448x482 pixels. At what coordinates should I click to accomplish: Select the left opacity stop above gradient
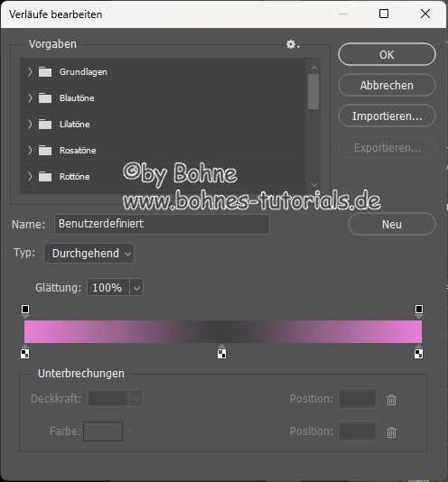tap(25, 311)
